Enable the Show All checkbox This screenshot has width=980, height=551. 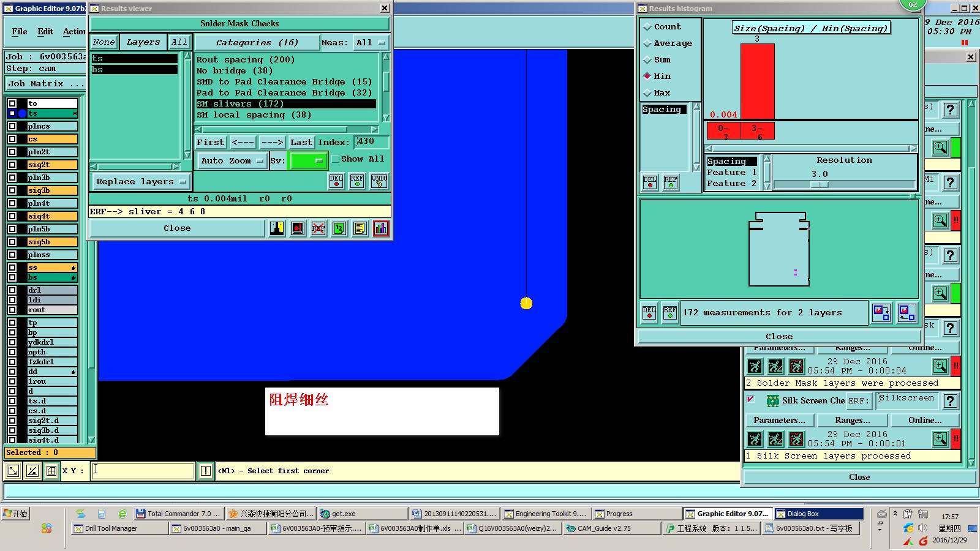pos(335,159)
